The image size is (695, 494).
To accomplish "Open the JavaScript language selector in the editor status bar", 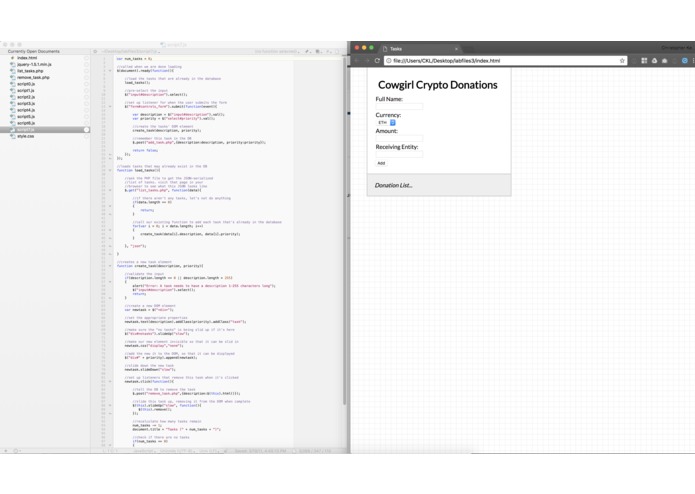I will click(145, 451).
